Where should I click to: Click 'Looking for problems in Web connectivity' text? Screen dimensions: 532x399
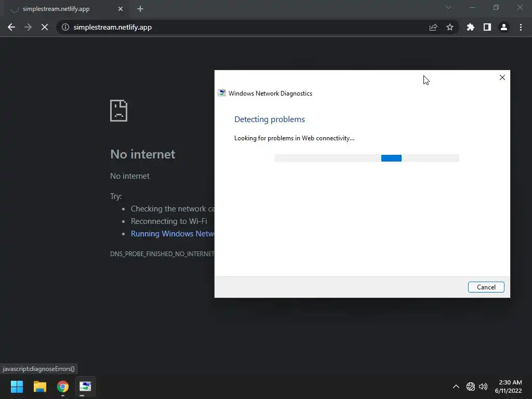pos(294,138)
